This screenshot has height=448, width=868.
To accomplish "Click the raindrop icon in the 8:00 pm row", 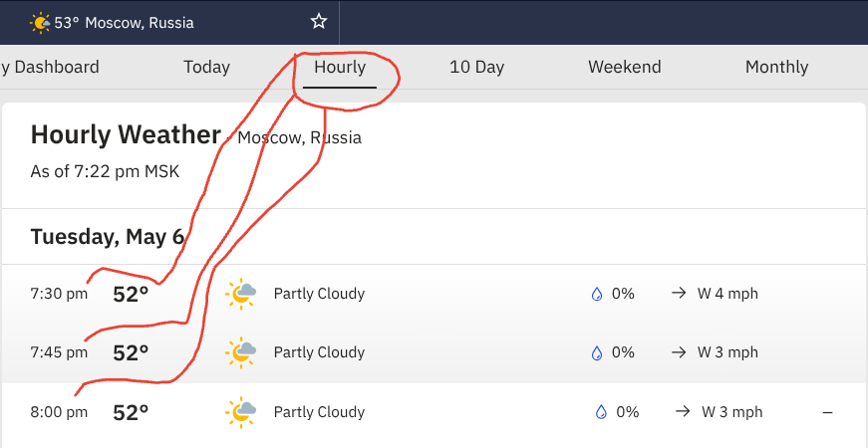I will (x=601, y=412).
